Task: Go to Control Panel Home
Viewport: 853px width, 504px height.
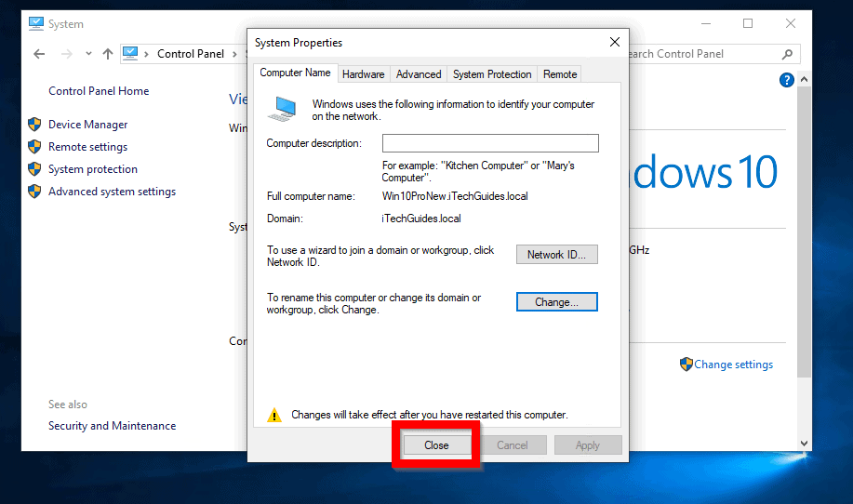Action: (99, 91)
